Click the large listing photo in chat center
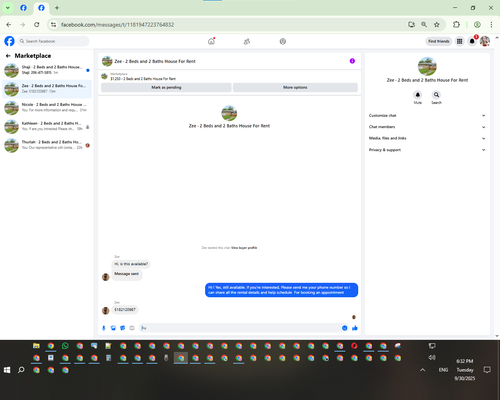500x400 pixels. 229,113
